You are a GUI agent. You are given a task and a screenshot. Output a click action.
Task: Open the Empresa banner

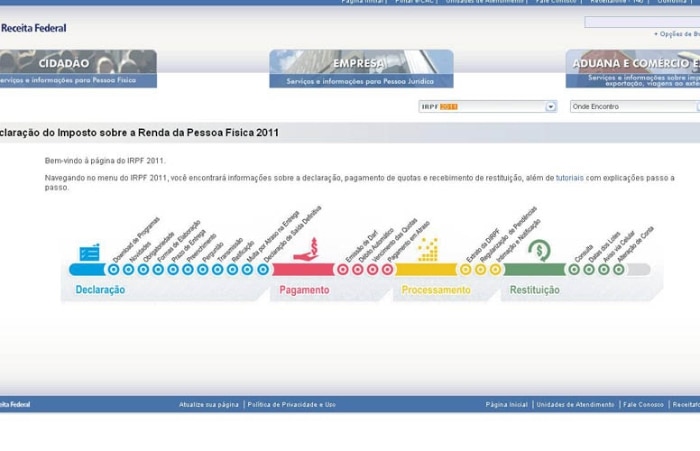coord(361,68)
